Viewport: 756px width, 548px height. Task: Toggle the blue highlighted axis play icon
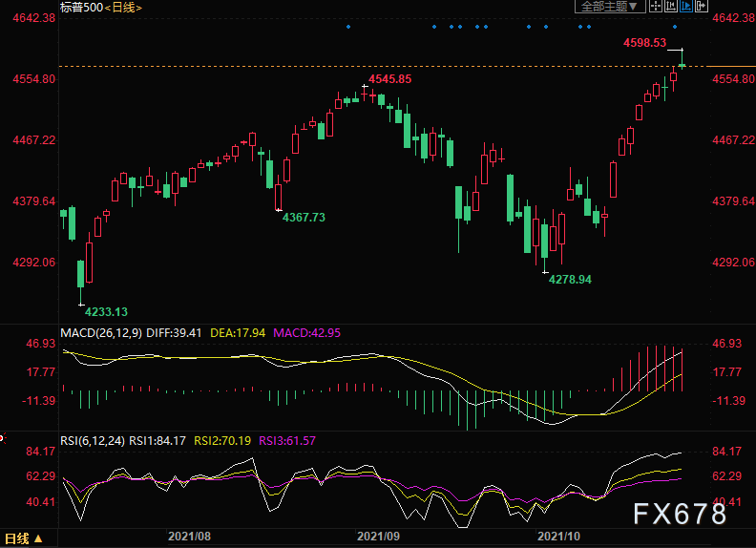[685, 7]
